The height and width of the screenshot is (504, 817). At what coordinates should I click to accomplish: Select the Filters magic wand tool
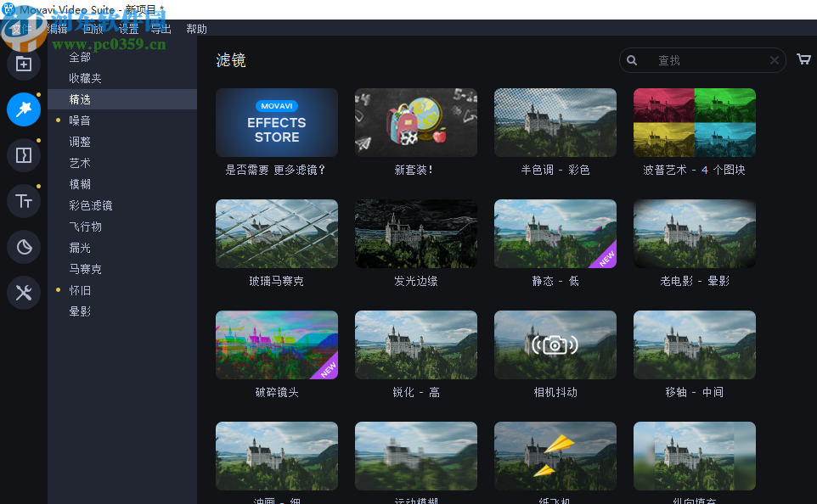coord(23,109)
